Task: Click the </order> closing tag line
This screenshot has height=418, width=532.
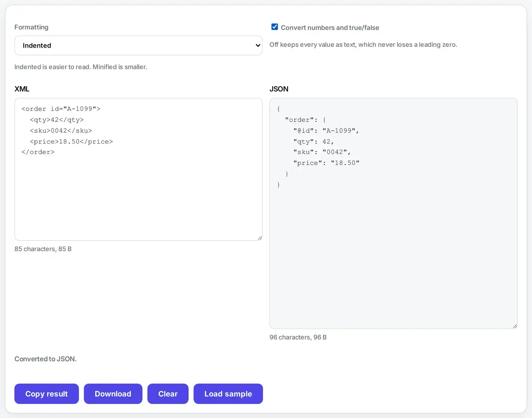Action: tap(38, 152)
